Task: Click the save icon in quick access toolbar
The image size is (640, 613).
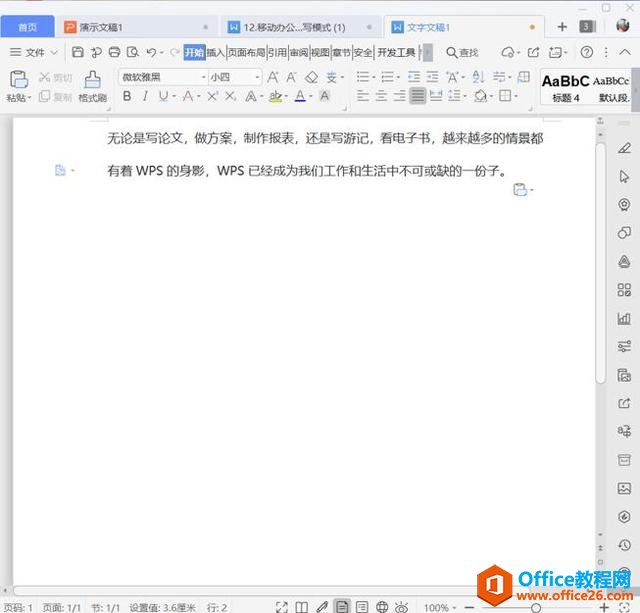Action: click(x=78, y=52)
